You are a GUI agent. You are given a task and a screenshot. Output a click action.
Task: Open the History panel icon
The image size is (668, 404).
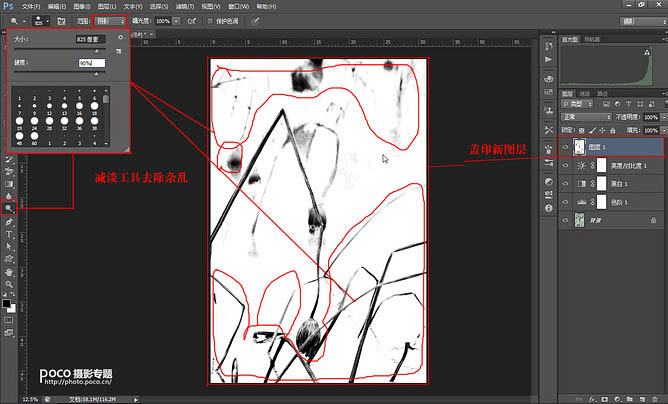pyautogui.click(x=549, y=46)
